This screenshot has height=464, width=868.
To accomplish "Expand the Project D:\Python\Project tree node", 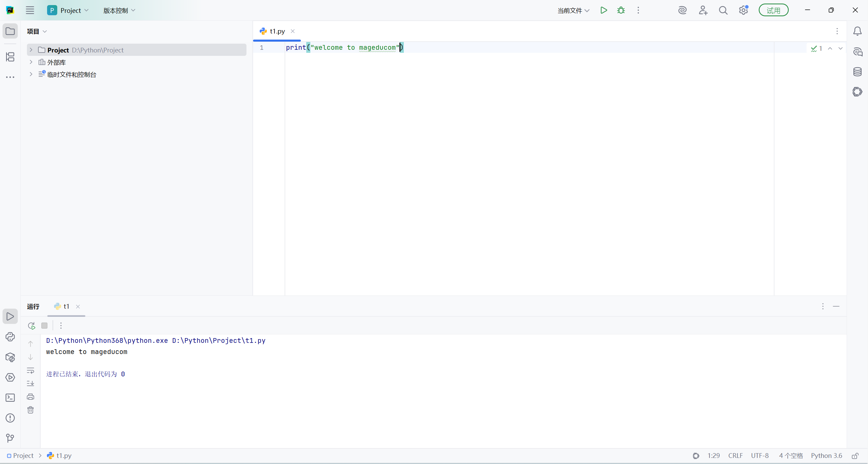I will [31, 50].
